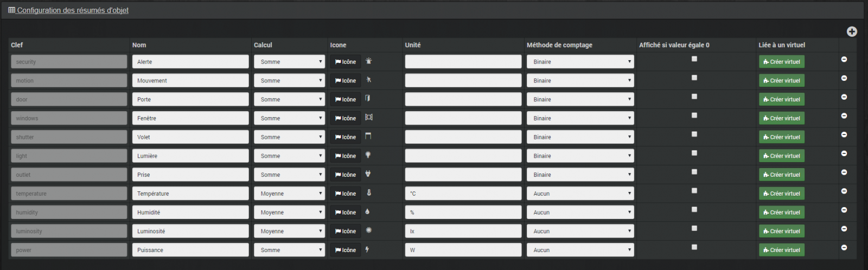Image resolution: width=868 pixels, height=270 pixels.
Task: Enable display-if-zero for shutter row
Action: click(x=694, y=134)
